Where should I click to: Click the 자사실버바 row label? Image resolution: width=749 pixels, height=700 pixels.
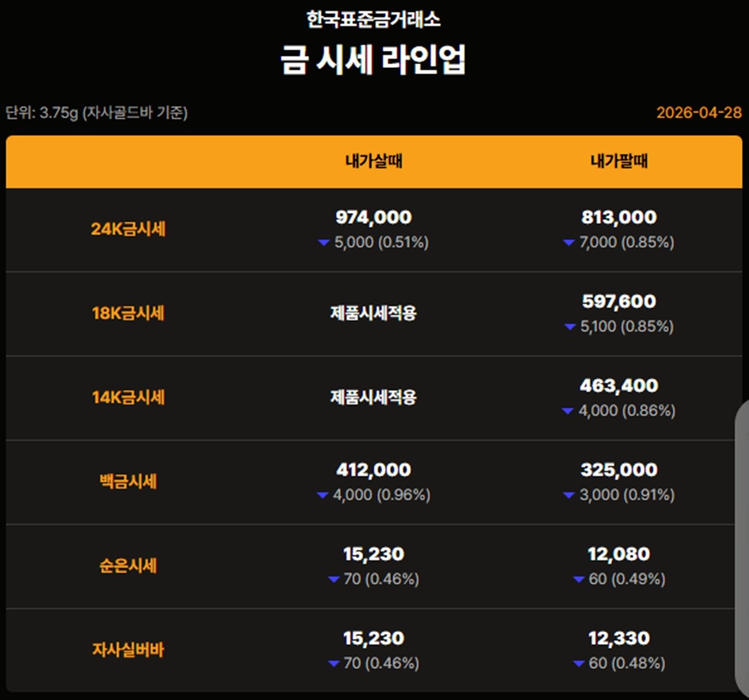(x=128, y=650)
